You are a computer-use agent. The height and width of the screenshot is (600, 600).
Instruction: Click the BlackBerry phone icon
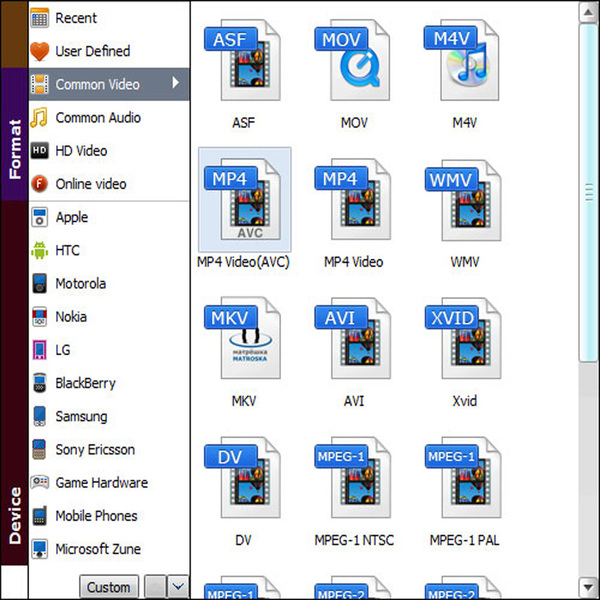point(39,383)
